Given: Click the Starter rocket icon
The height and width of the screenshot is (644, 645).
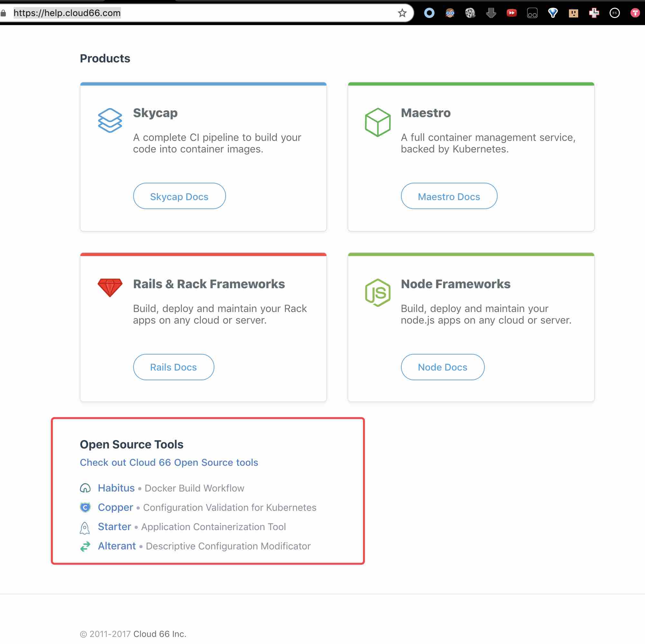Looking at the screenshot, I should (85, 528).
